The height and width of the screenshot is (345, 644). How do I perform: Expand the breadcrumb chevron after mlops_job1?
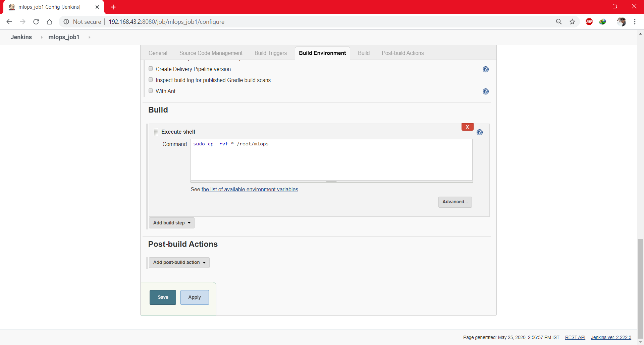(89, 37)
